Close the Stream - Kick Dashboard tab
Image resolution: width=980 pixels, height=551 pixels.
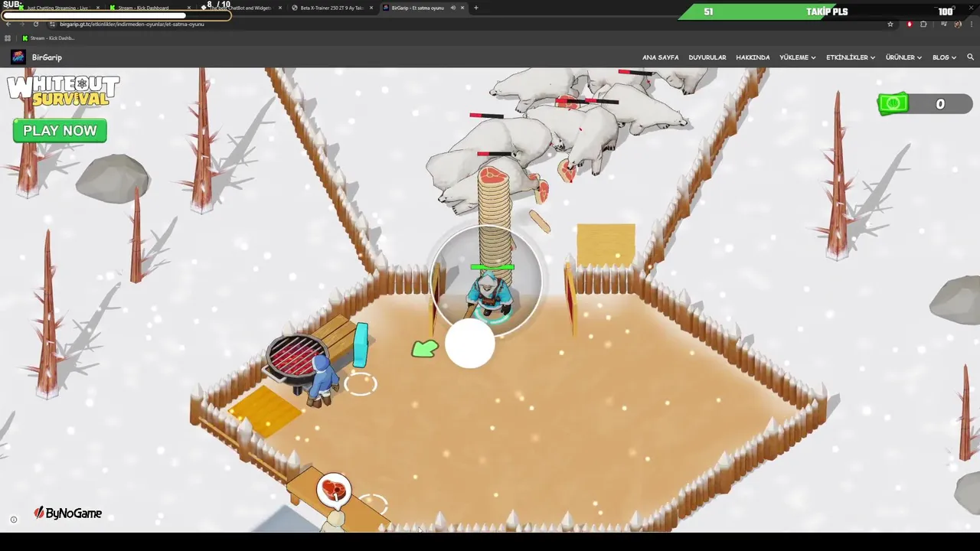pos(189,8)
